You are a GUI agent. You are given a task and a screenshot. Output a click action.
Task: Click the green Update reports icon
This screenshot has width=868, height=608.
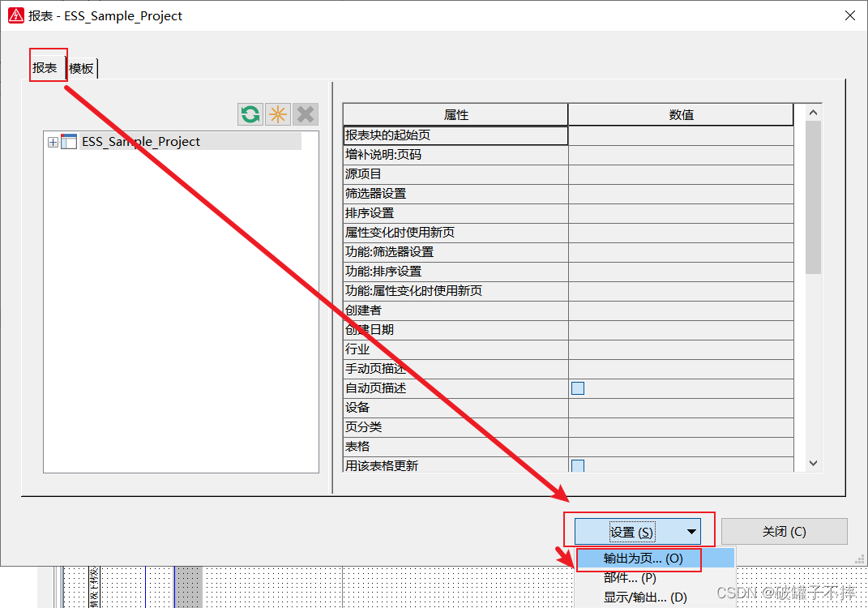pyautogui.click(x=250, y=114)
